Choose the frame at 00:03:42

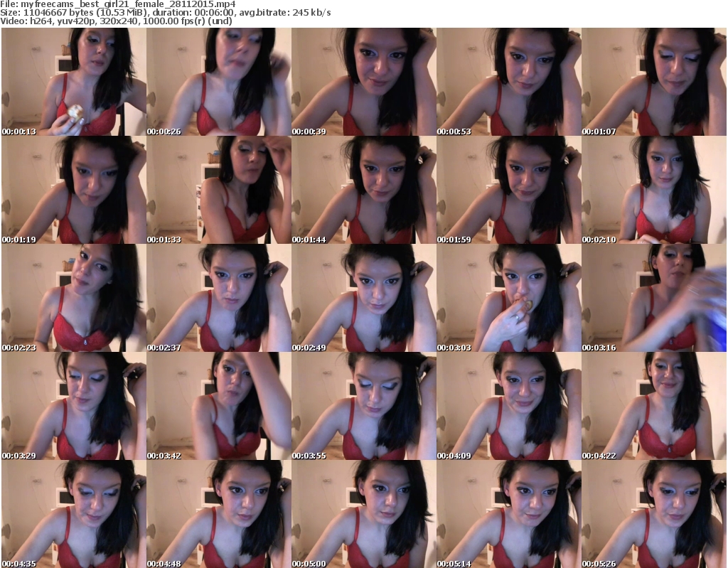219,406
